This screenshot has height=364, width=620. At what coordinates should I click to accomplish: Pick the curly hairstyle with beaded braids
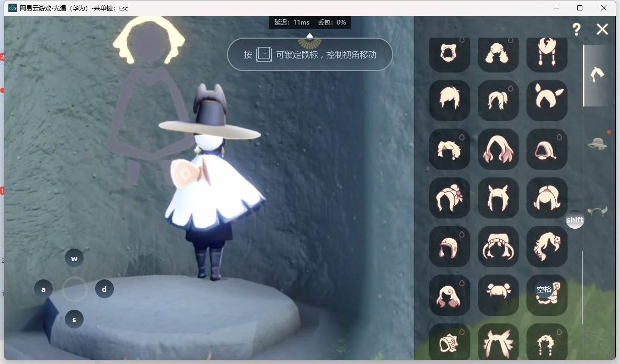pos(547,342)
